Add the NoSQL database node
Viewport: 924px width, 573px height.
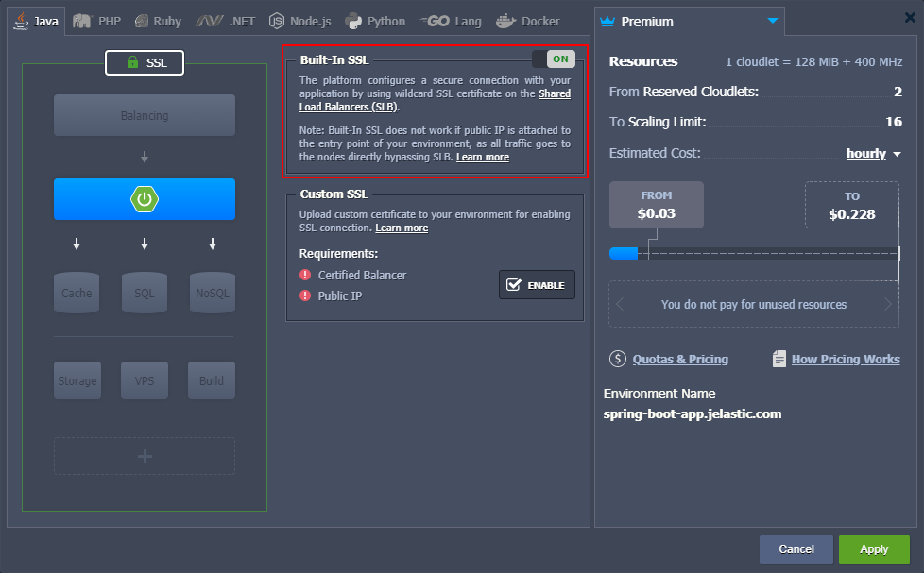tap(213, 293)
